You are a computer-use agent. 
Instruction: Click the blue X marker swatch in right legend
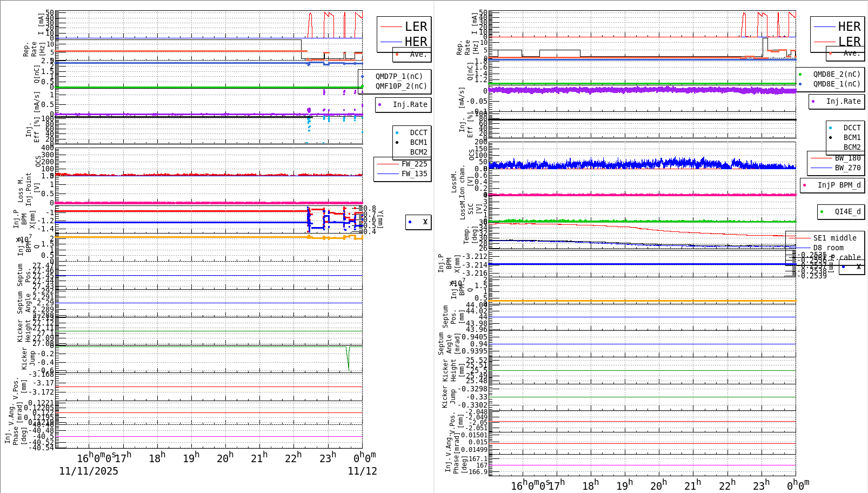[x=842, y=268]
